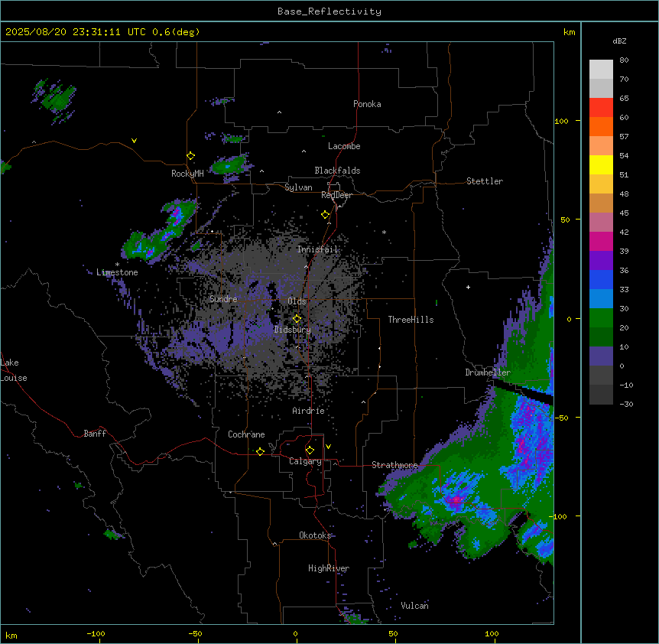Pick the blue 33-36 dBZ legend swatch
This screenshot has height=644, width=659.
[x=601, y=279]
